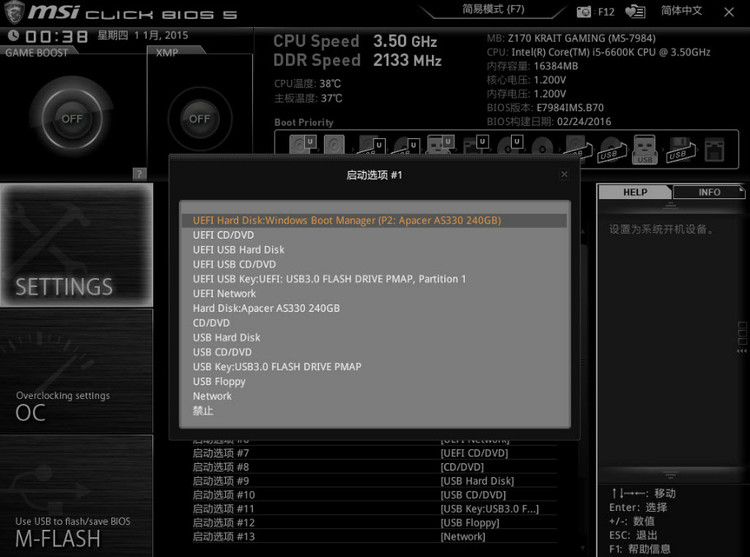Click the legacy USB hard disk boot icon

tap(577, 145)
